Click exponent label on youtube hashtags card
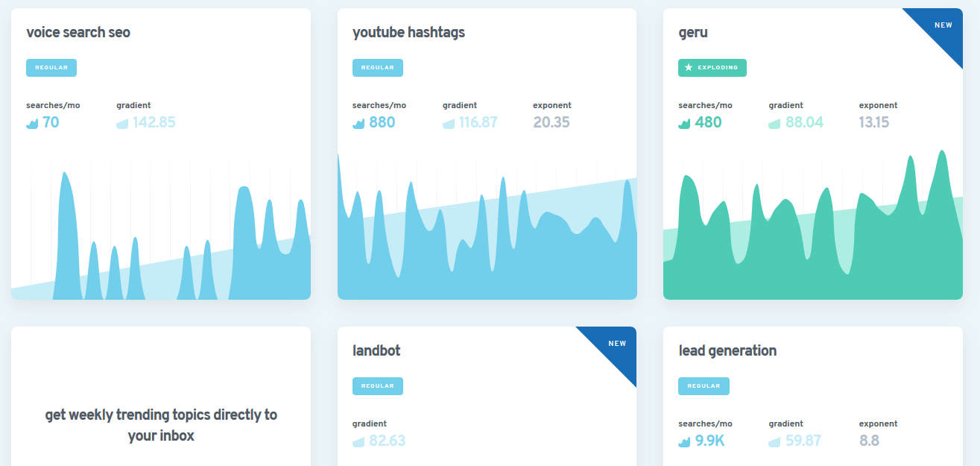 tap(552, 105)
